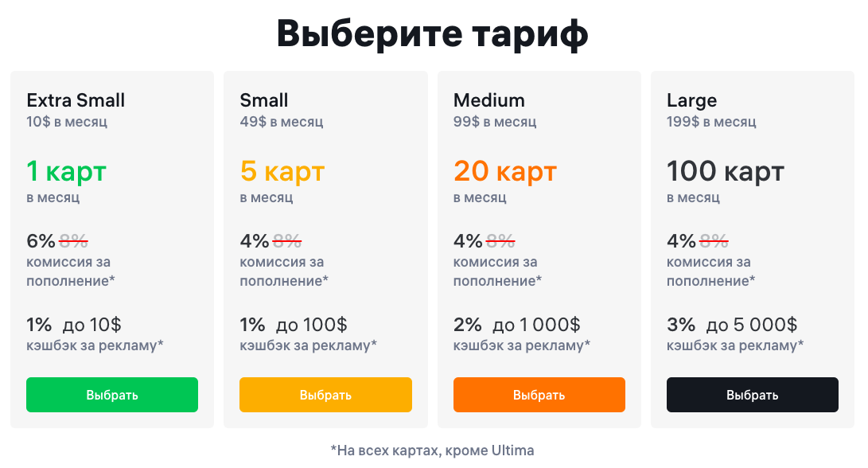
Task: Choose the Small plan with yellow Выбрать button
Action: coord(325,394)
